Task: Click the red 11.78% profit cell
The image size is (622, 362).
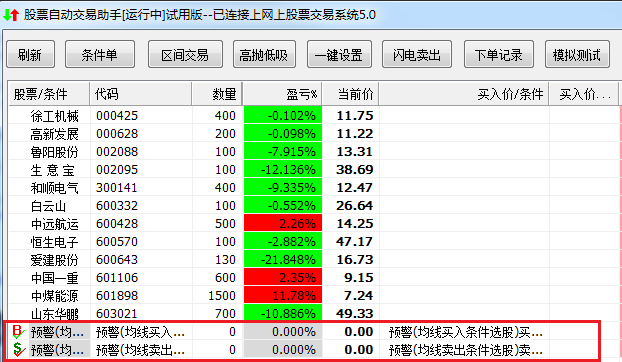Action: (283, 295)
